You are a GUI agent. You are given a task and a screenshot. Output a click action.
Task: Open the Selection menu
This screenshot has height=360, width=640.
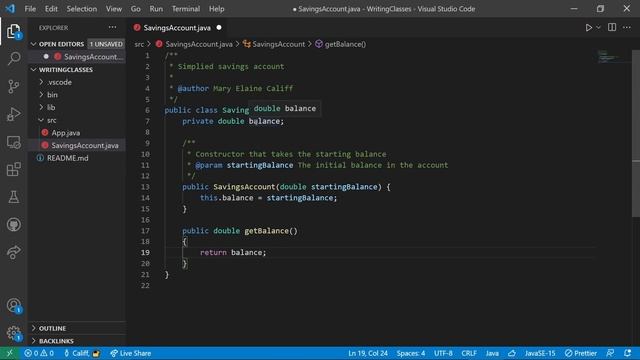(x=82, y=9)
